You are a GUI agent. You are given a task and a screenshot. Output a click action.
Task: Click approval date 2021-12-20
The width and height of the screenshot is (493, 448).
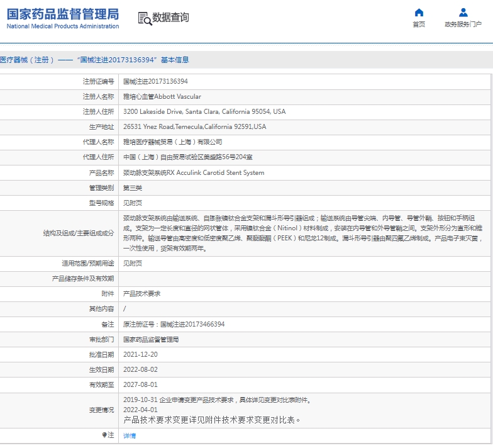[x=140, y=355]
